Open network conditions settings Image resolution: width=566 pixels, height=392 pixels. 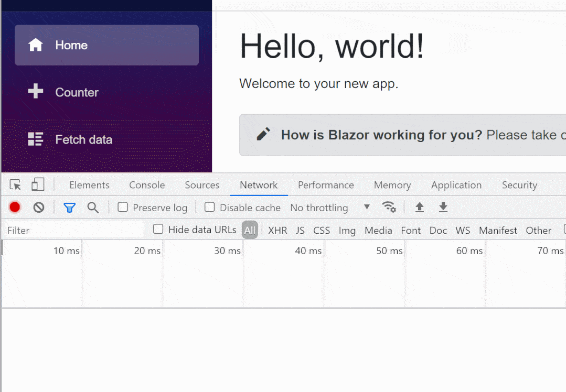[389, 207]
